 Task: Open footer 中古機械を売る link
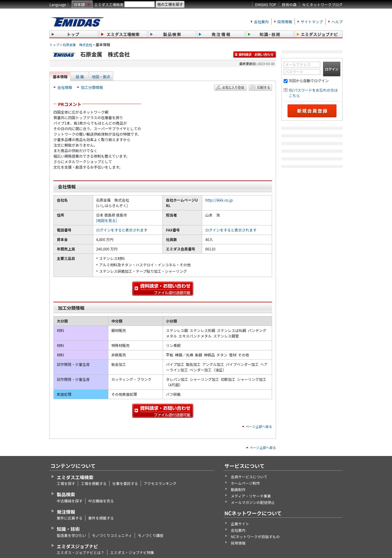101,501
